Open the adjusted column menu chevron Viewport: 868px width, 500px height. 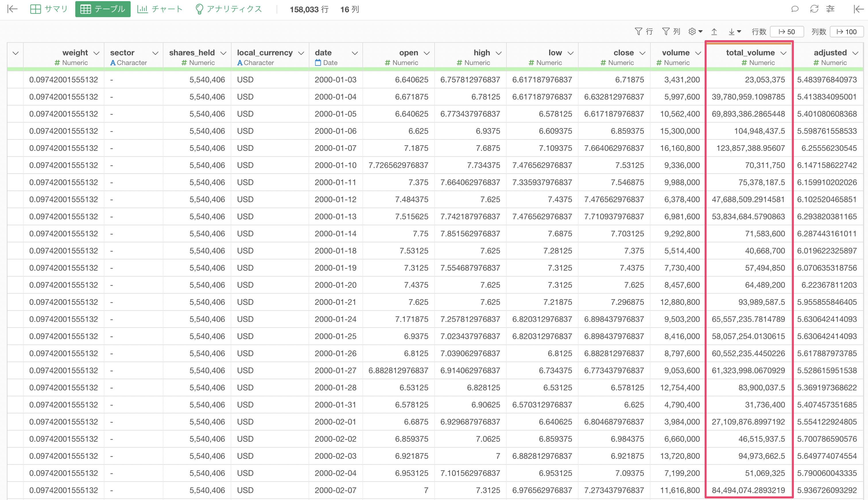(x=855, y=53)
